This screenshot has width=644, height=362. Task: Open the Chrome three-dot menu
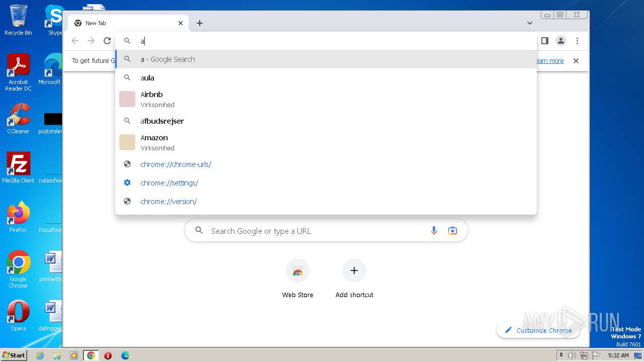click(x=577, y=41)
